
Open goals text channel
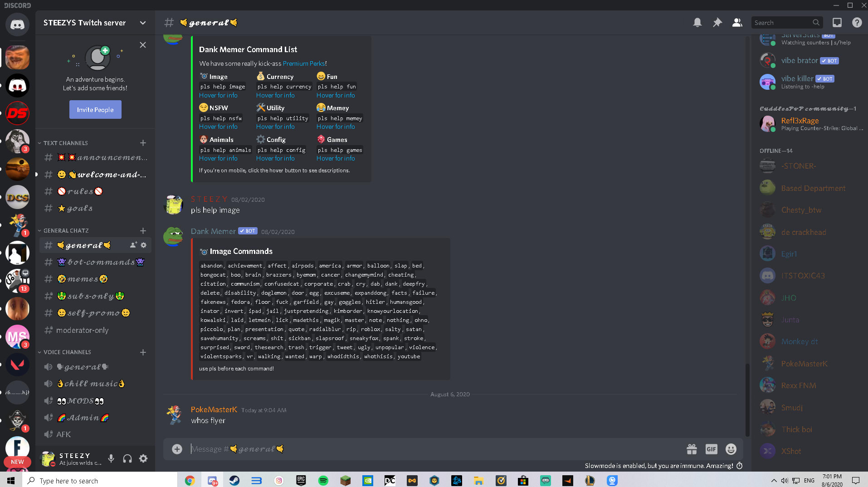[x=95, y=208]
